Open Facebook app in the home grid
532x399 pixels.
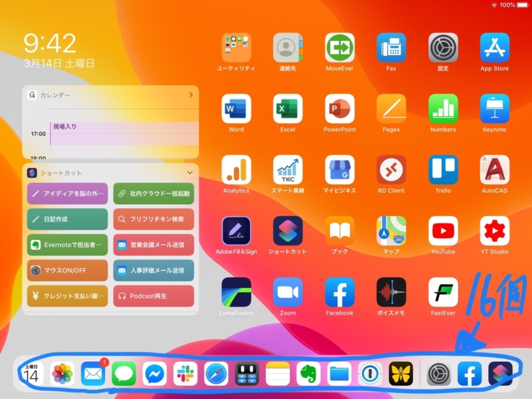(340, 292)
